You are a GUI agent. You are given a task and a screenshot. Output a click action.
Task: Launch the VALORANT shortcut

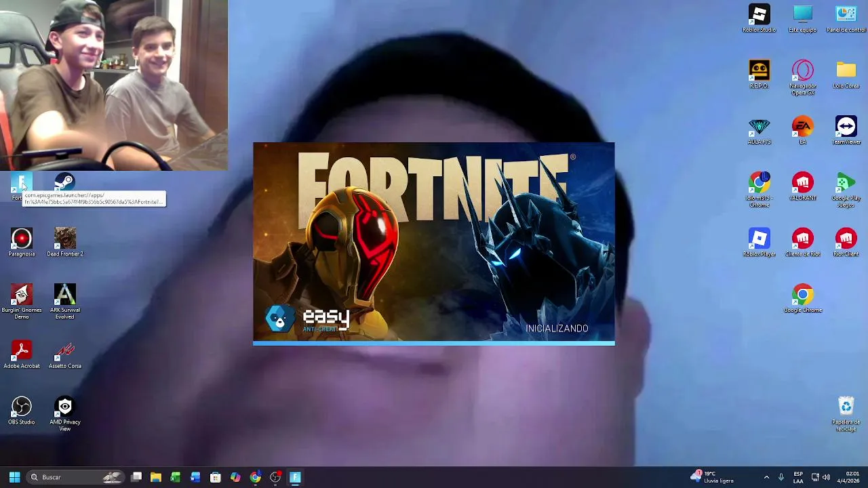pos(802,187)
